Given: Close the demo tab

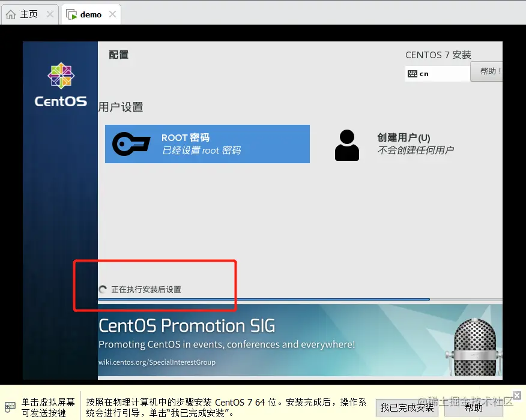Looking at the screenshot, I should (x=113, y=14).
